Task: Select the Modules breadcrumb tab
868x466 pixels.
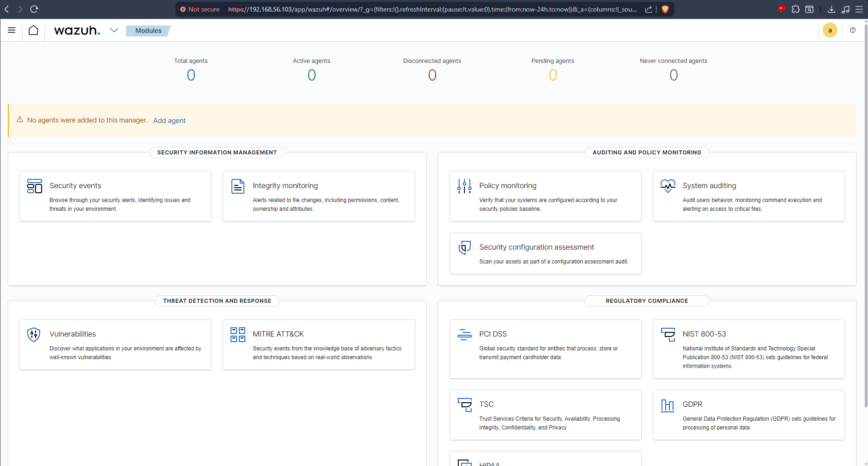Action: [x=148, y=31]
